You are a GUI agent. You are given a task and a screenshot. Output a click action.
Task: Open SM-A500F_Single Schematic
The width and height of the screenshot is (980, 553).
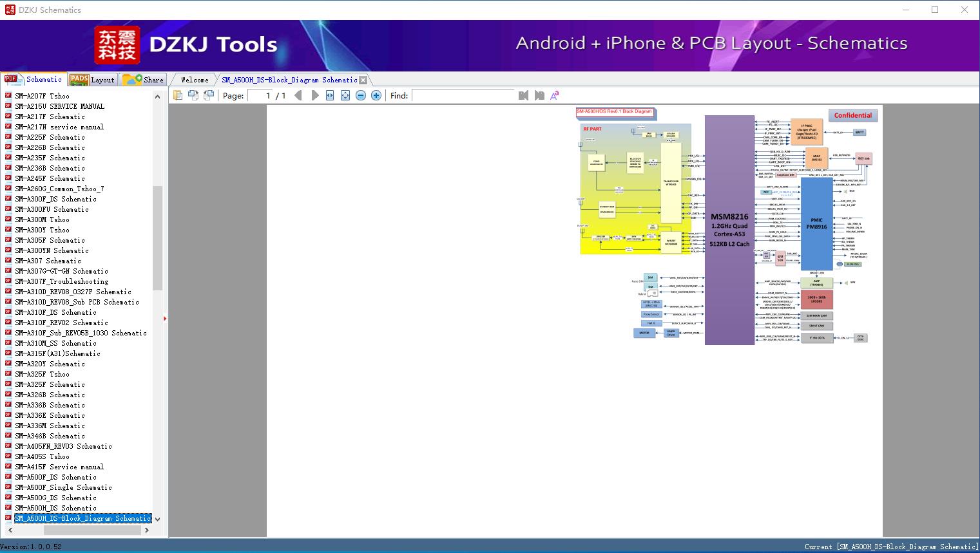tap(63, 487)
